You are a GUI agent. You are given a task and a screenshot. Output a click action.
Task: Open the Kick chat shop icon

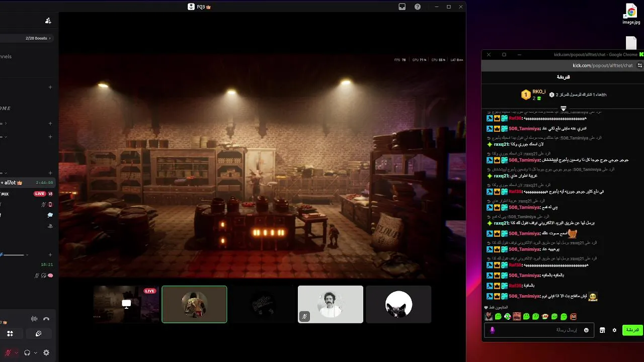[x=602, y=330]
